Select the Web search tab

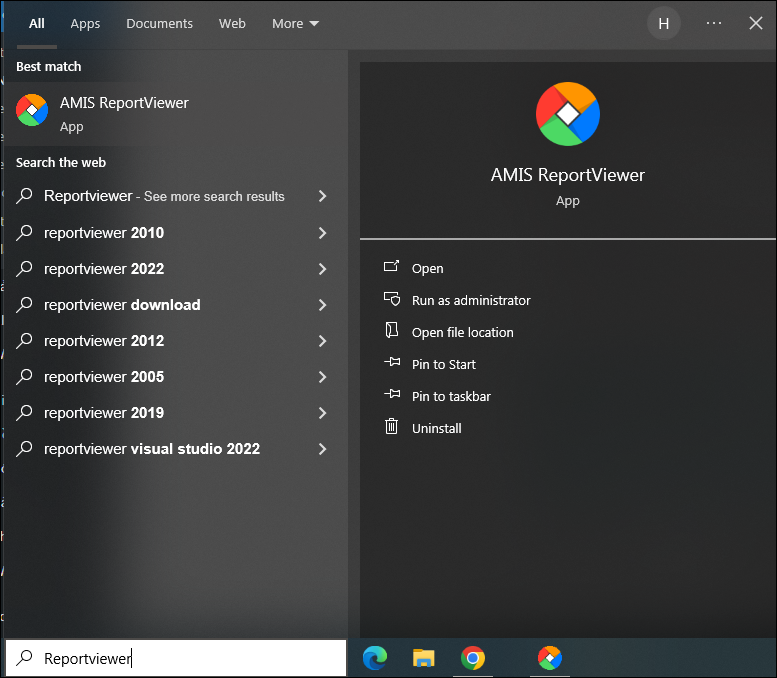point(232,23)
